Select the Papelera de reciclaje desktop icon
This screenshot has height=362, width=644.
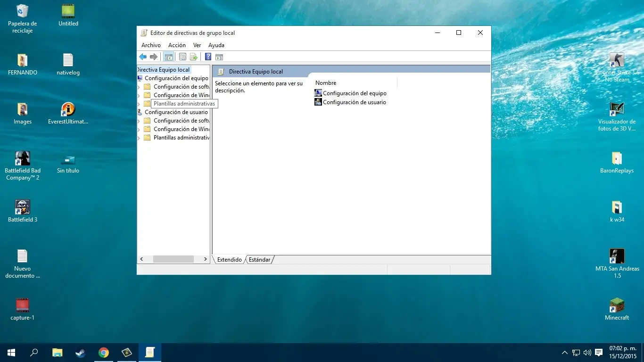(x=22, y=19)
